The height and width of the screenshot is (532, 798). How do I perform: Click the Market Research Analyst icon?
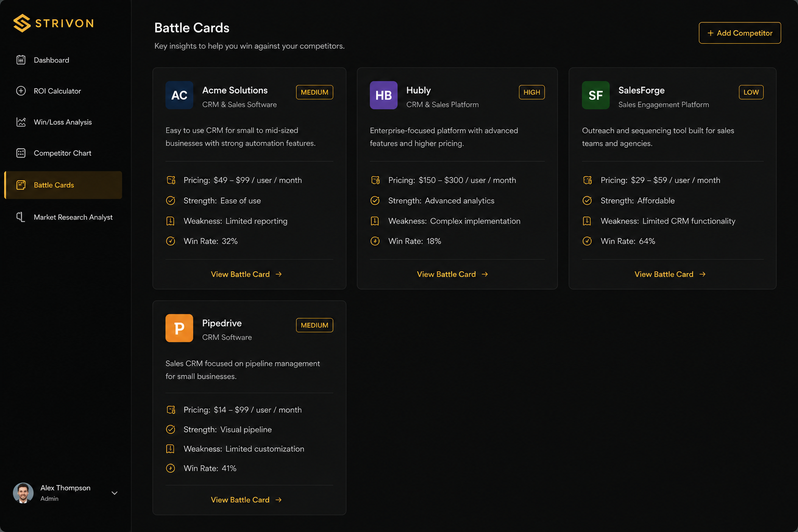[x=21, y=217]
